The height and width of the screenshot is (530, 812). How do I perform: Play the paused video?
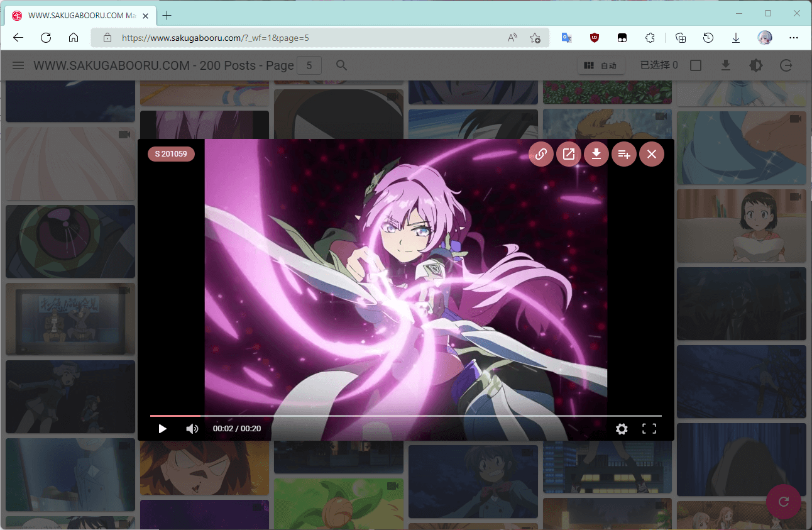[x=162, y=429]
